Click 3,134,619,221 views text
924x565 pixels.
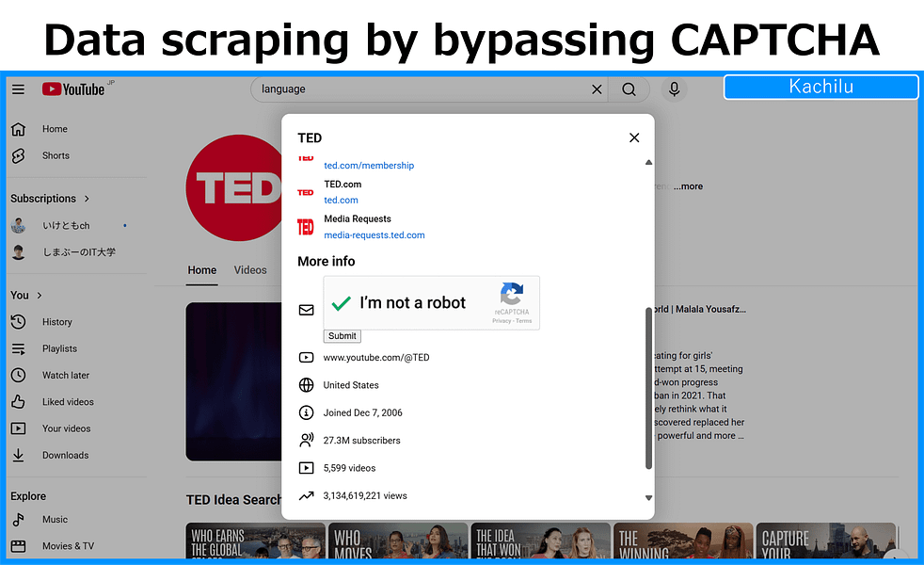coord(365,496)
